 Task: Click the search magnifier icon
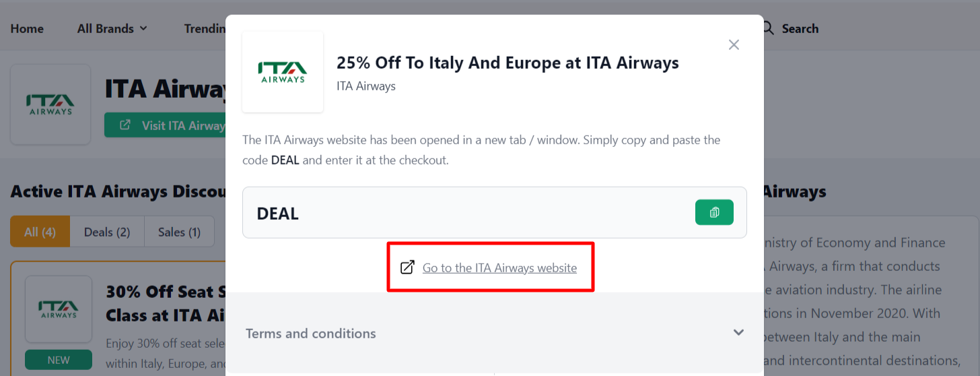tap(768, 28)
